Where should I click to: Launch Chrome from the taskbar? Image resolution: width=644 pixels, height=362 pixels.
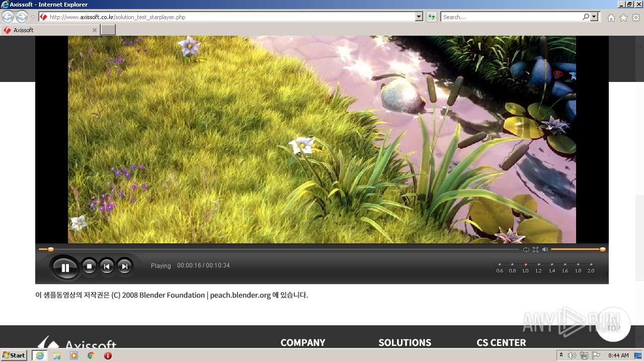coord(91,355)
